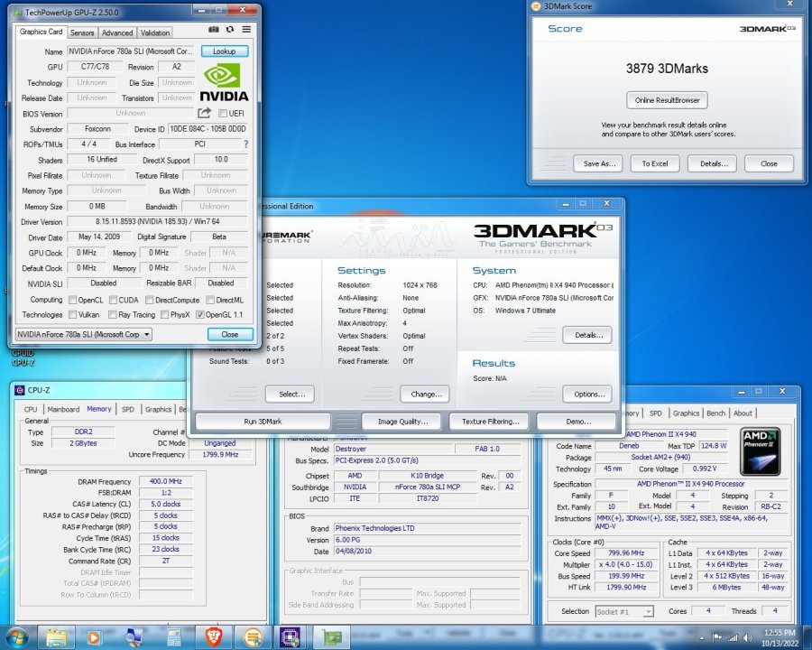Click the GPU-Z screenshot camera icon
This screenshot has width=812, height=650.
pos(214,30)
